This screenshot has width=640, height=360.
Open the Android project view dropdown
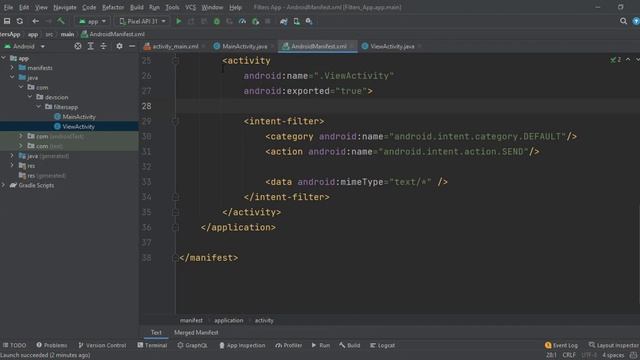tap(24, 46)
